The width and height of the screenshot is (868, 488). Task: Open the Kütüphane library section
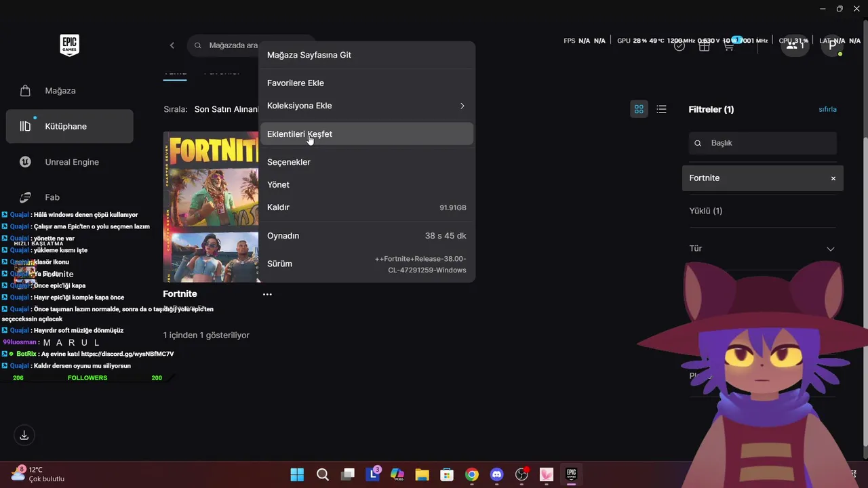click(69, 126)
